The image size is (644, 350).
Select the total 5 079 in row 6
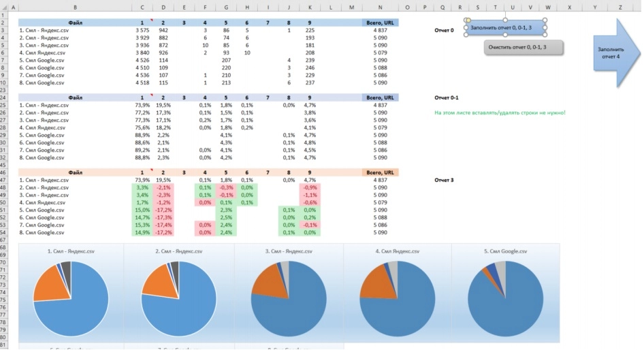pyautogui.click(x=380, y=53)
